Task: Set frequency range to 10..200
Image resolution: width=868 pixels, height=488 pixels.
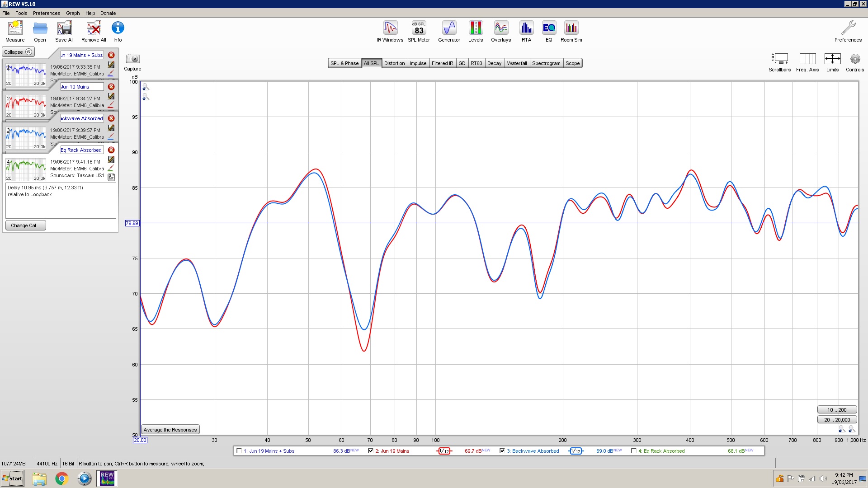Action: coord(837,410)
